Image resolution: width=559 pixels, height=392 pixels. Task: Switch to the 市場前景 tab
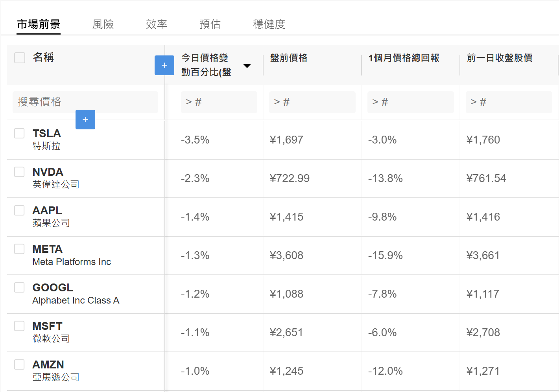39,24
